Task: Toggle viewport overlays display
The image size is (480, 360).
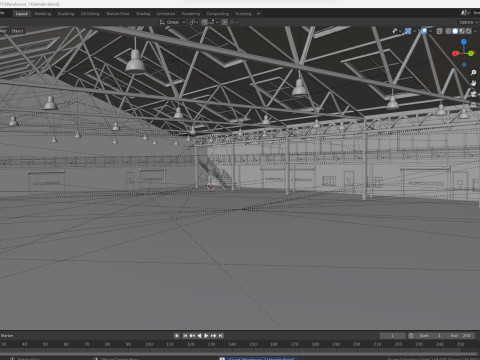Action: pyautogui.click(x=424, y=31)
